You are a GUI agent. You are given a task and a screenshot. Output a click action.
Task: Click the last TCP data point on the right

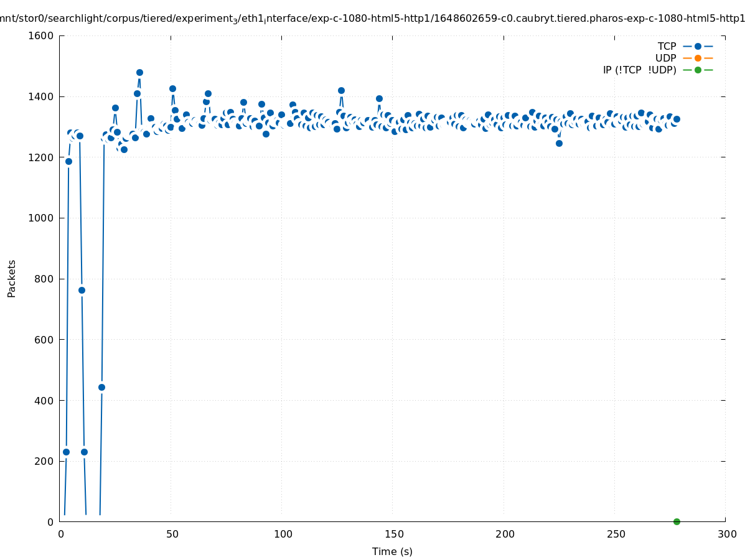coord(677,119)
